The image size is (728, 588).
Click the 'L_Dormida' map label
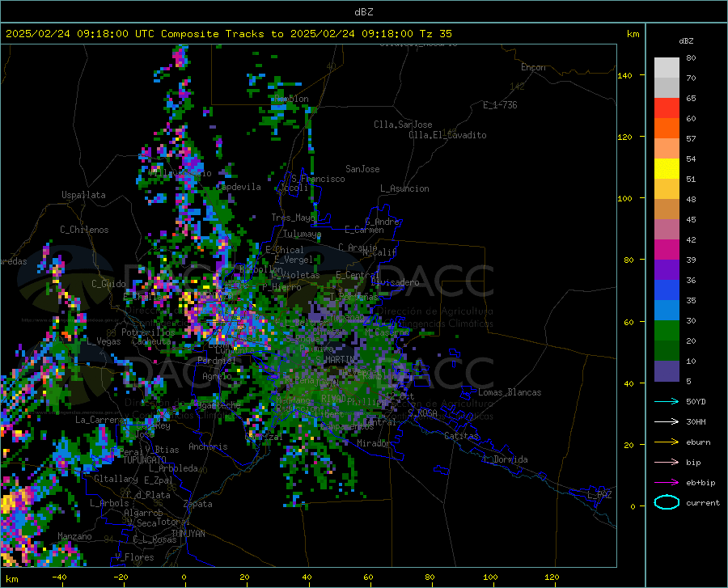[505, 459]
